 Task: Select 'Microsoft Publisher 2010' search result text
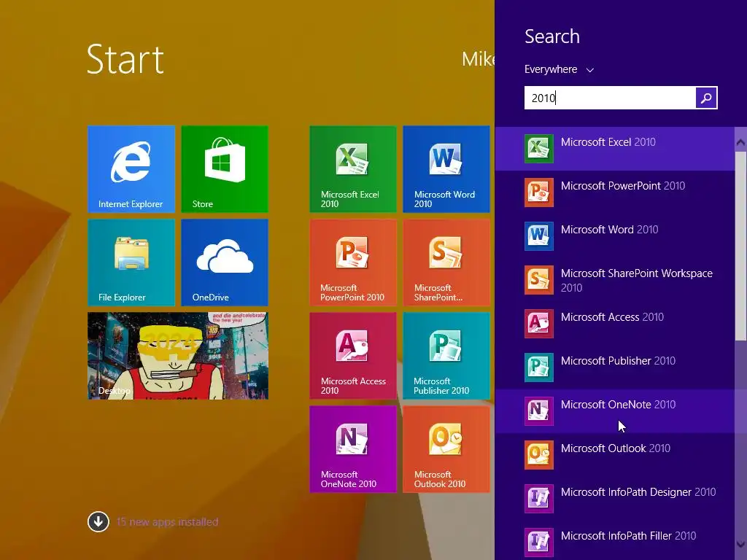618,361
